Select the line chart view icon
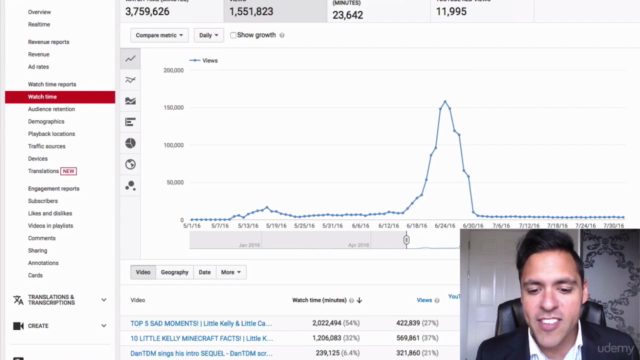Viewport: 640px width, 360px height. (x=131, y=59)
